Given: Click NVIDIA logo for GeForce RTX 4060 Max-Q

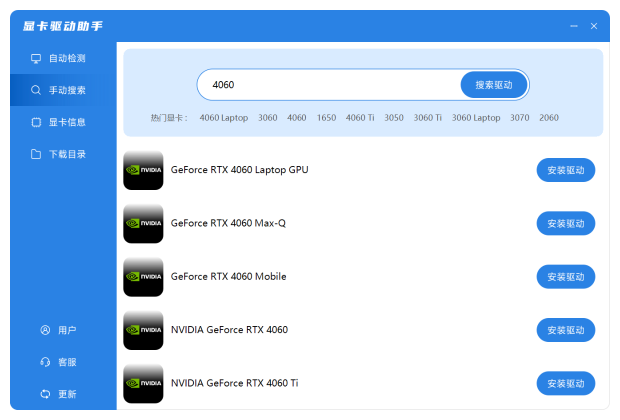Looking at the screenshot, I should pyautogui.click(x=143, y=223).
